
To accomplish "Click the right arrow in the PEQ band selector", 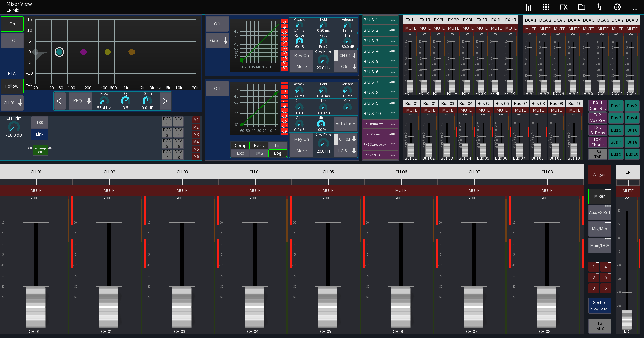I will (165, 101).
